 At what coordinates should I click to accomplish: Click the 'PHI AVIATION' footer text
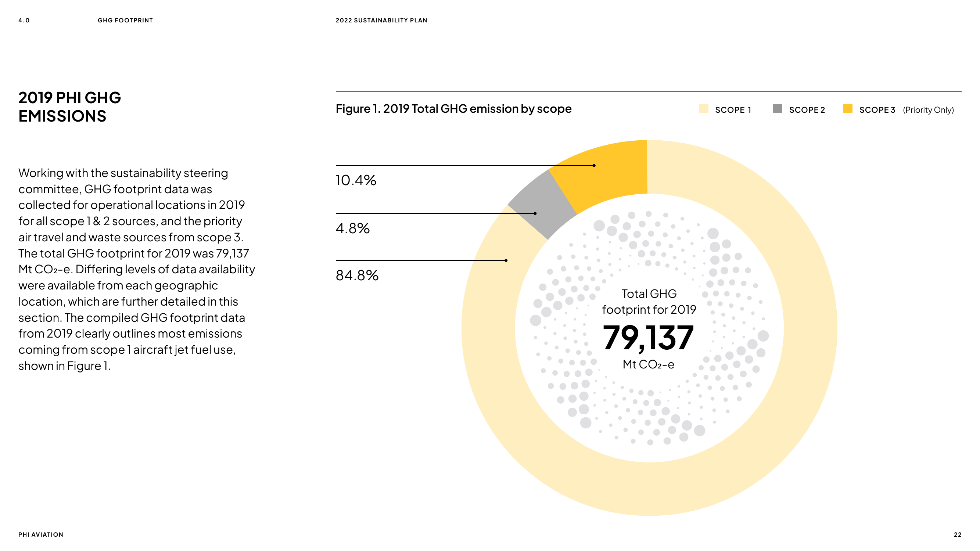click(41, 534)
